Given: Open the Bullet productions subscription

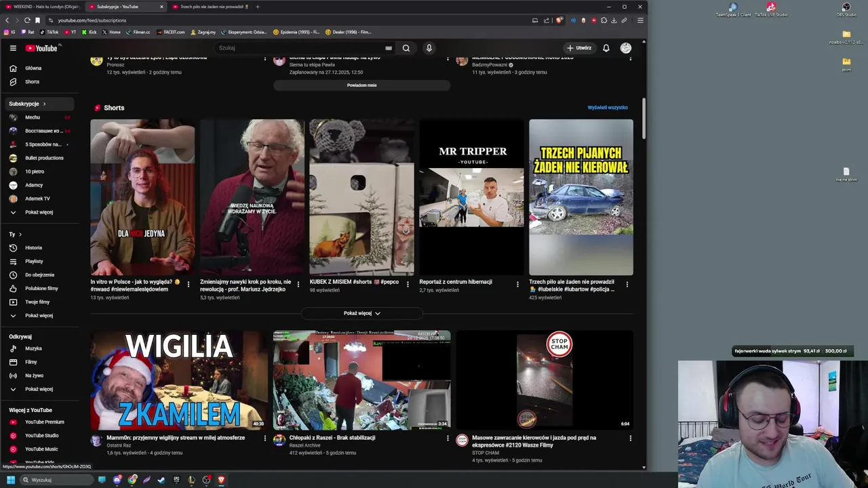Looking at the screenshot, I should 41,158.
